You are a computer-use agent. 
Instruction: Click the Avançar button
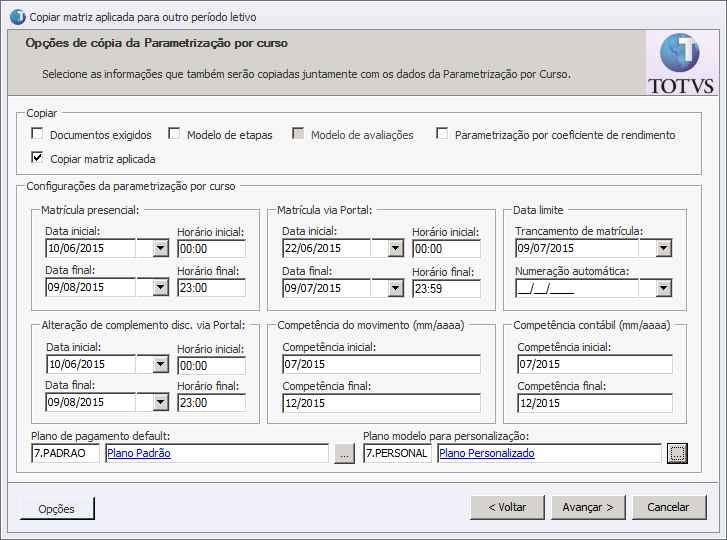click(588, 507)
